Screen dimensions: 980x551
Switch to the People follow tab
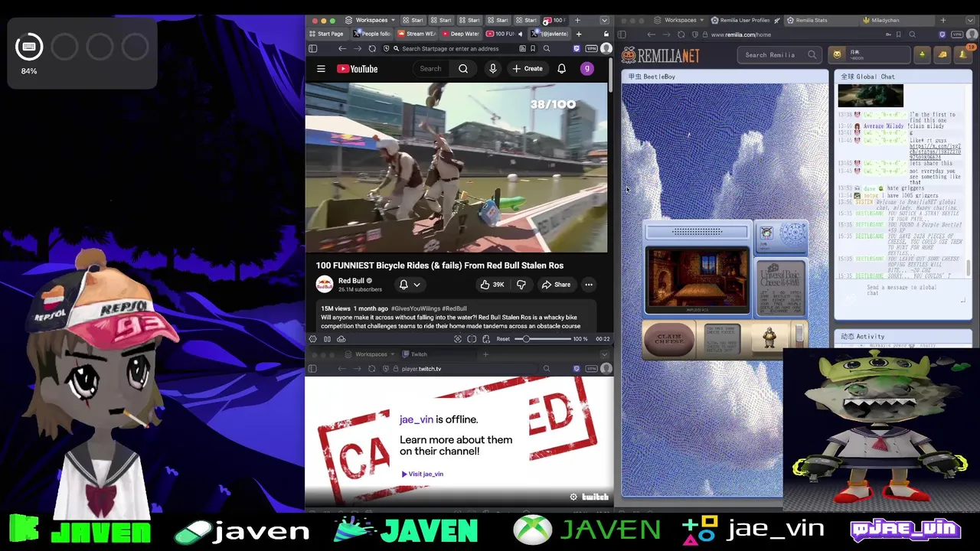click(x=373, y=34)
